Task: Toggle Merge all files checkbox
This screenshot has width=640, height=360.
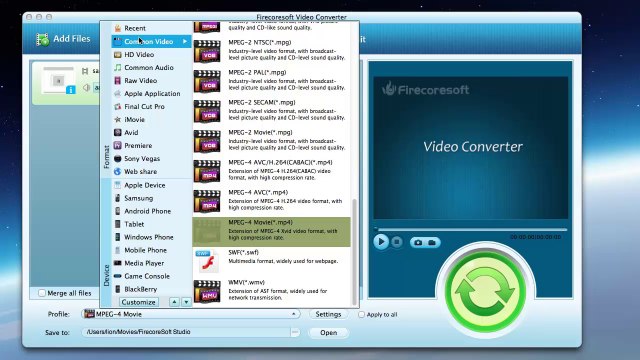Action: coord(42,293)
